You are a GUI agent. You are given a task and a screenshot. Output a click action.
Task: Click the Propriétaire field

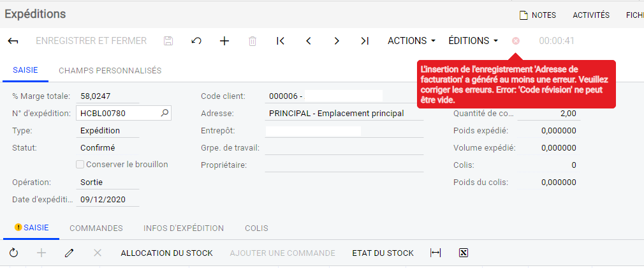click(x=344, y=165)
